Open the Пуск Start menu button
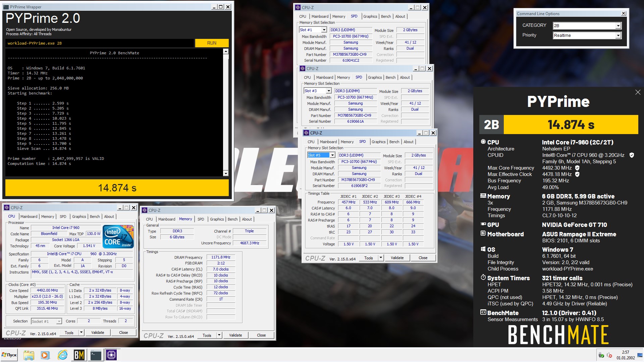 9,355
